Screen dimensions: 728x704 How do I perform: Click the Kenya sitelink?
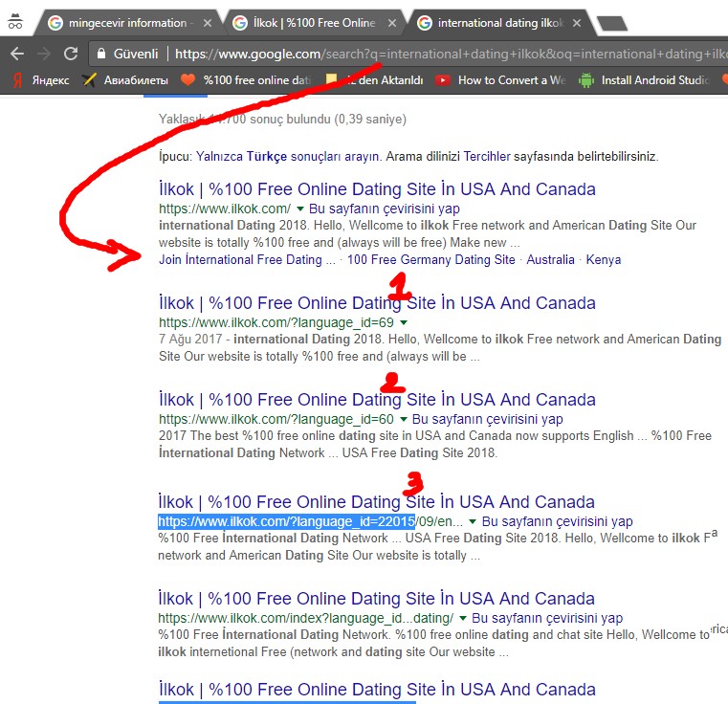[x=603, y=259]
